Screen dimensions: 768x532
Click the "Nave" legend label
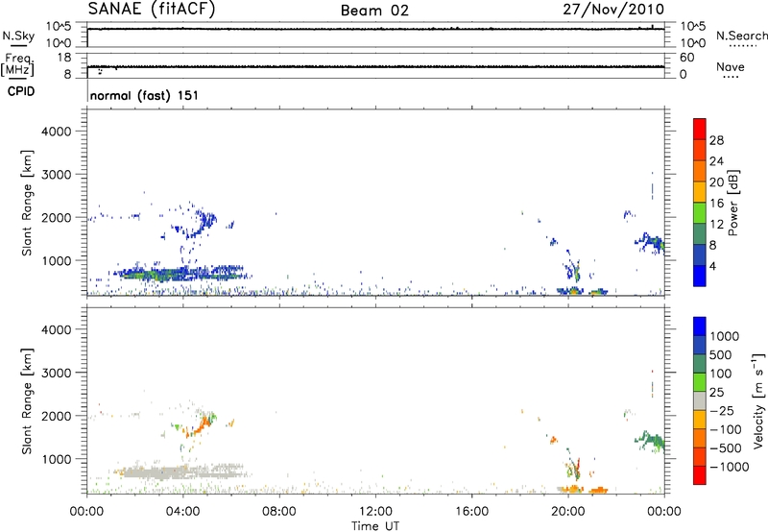tap(731, 66)
